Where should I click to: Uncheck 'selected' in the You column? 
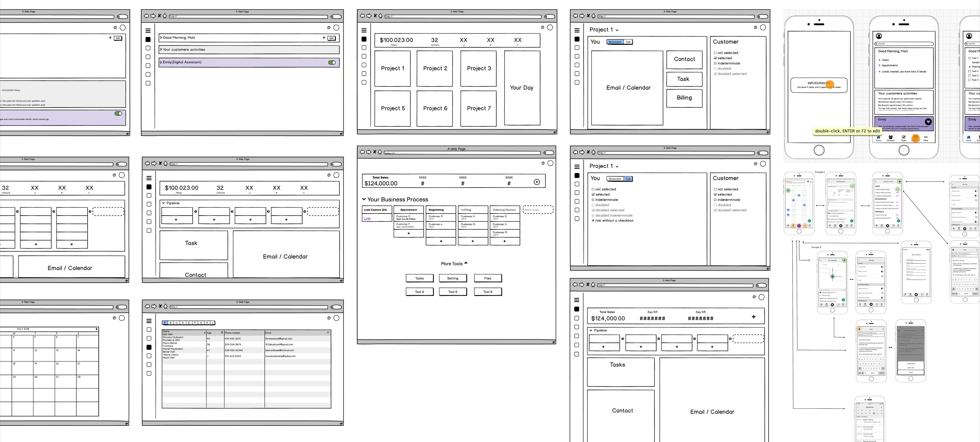[x=593, y=194]
